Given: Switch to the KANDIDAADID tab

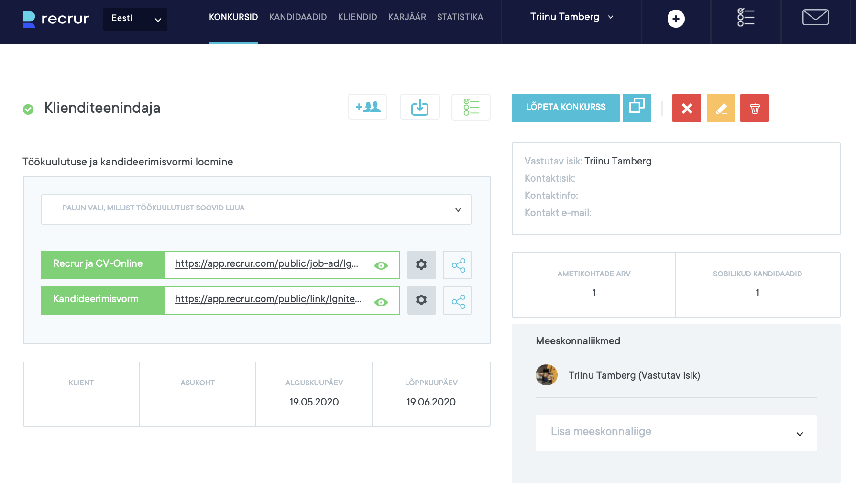Looking at the screenshot, I should (297, 17).
